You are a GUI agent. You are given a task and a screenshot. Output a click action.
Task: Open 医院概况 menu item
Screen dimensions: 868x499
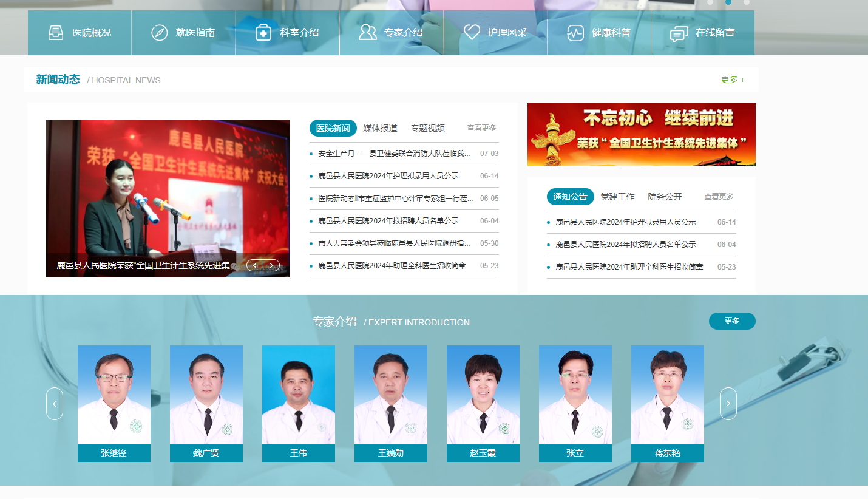[x=80, y=33]
